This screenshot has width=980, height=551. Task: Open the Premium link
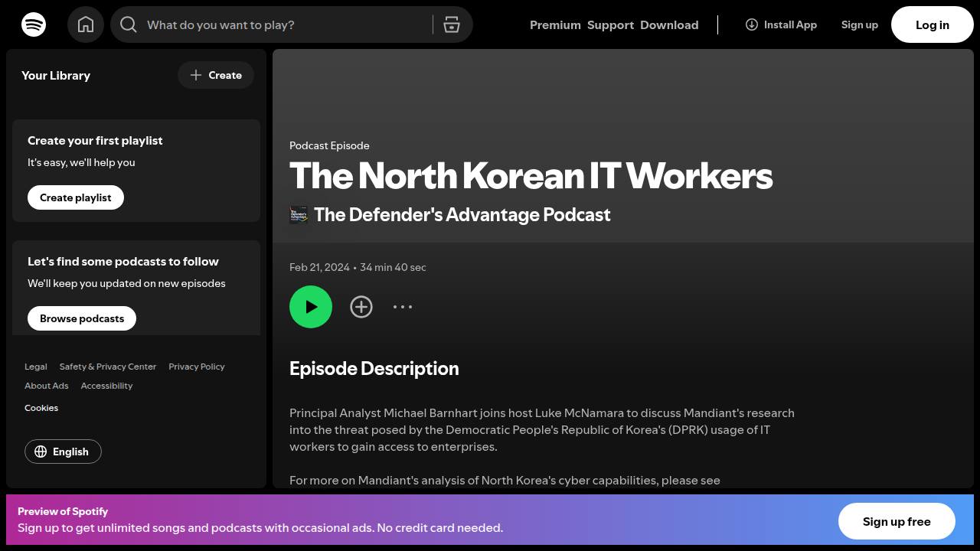(x=555, y=24)
